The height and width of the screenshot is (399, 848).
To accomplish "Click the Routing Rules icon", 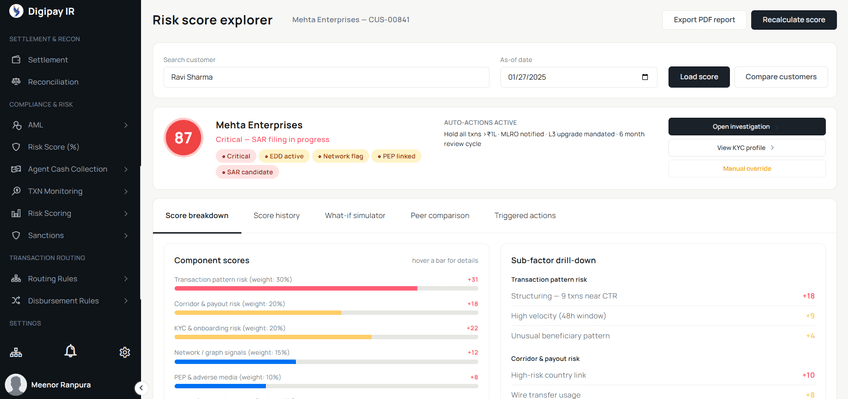I will coord(16,279).
